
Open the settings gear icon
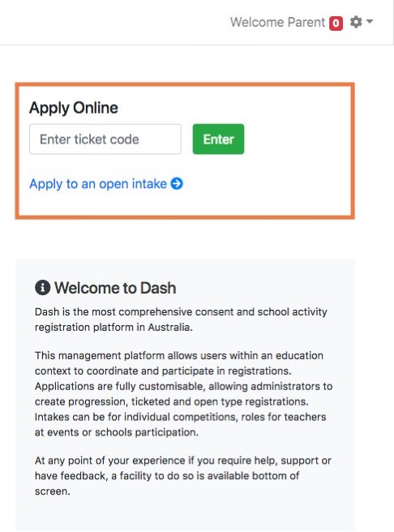(x=356, y=22)
